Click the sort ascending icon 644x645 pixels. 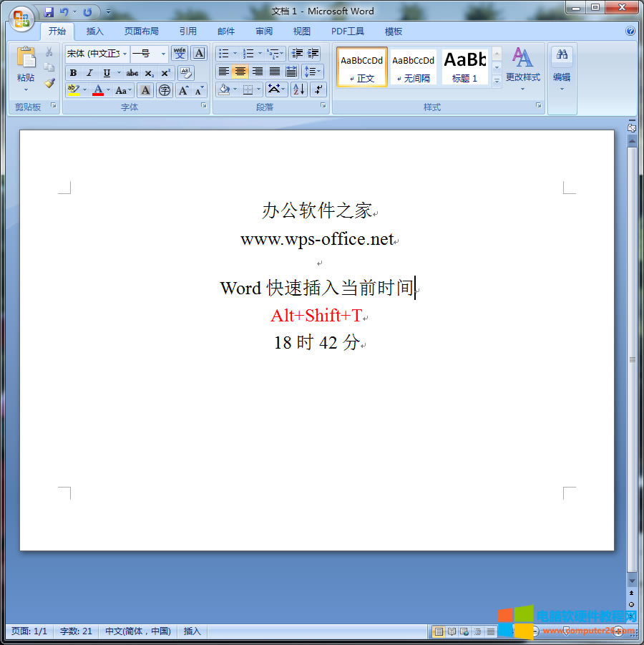click(x=298, y=89)
